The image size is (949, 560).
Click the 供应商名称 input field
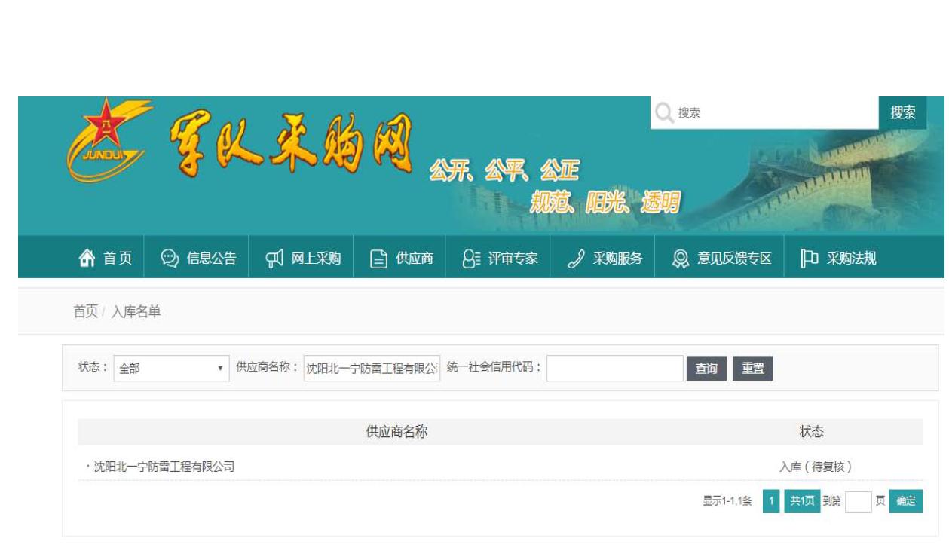click(372, 369)
